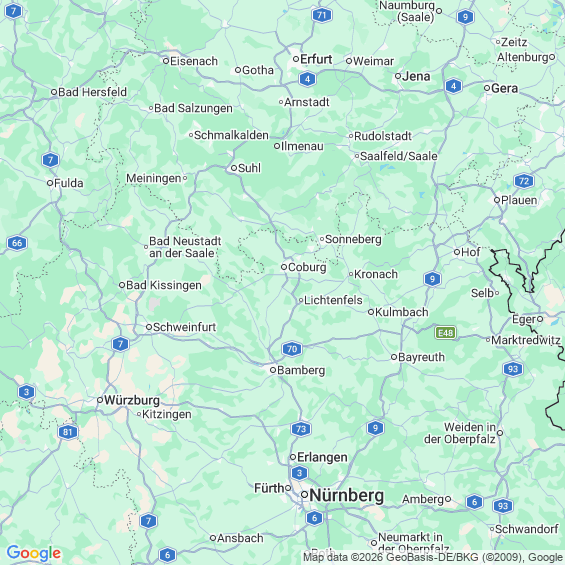The height and width of the screenshot is (565, 565).
Task: Click the A71 highway shield near Erfurt
Action: point(321,15)
